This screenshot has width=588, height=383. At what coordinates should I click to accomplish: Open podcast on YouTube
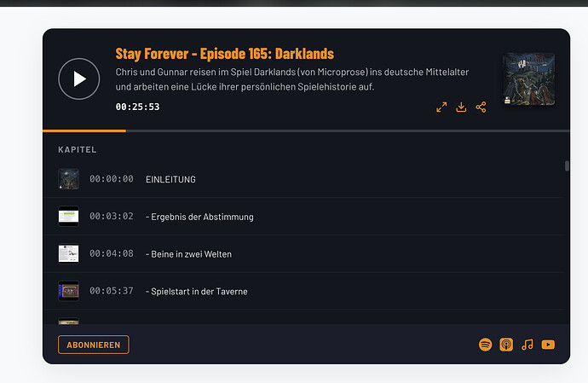pos(548,345)
